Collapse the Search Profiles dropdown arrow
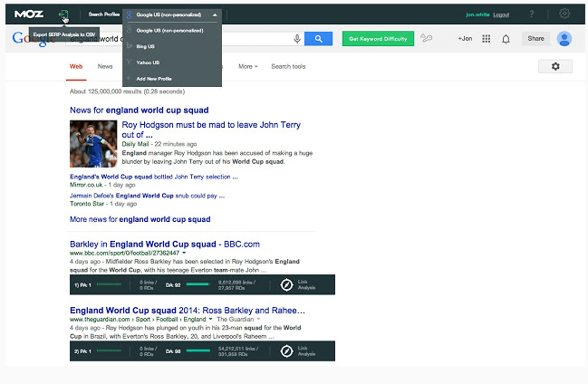588x384 pixels. click(215, 15)
